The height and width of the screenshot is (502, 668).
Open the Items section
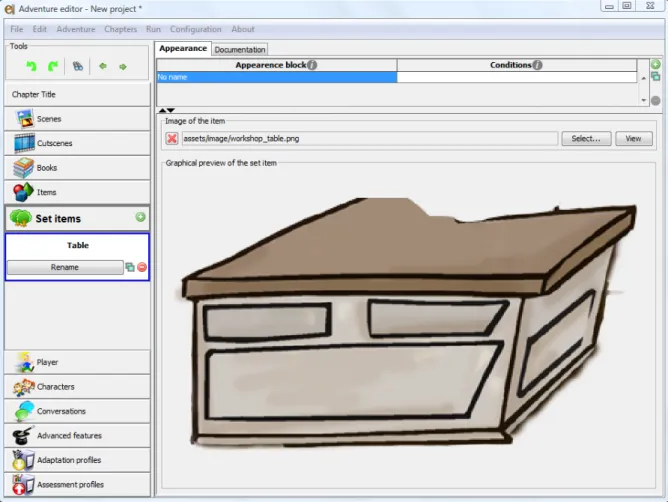(x=77, y=192)
